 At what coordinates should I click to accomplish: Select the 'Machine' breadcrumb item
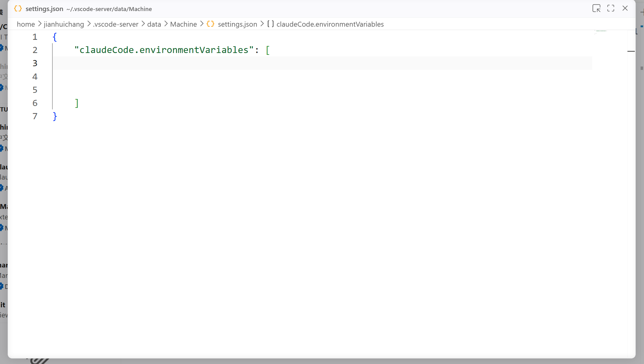183,24
